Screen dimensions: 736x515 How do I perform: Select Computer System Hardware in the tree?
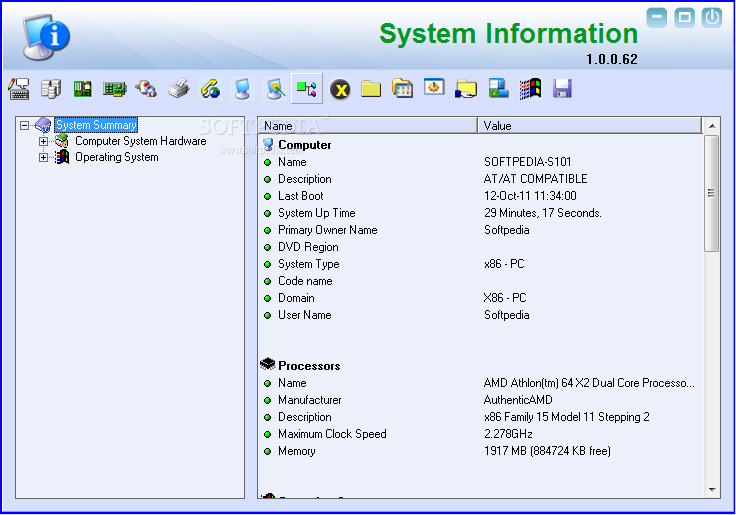[x=141, y=141]
